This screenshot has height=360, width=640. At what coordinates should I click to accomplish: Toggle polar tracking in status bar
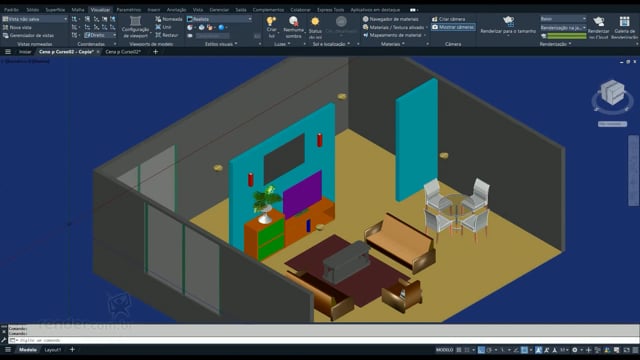489,350
